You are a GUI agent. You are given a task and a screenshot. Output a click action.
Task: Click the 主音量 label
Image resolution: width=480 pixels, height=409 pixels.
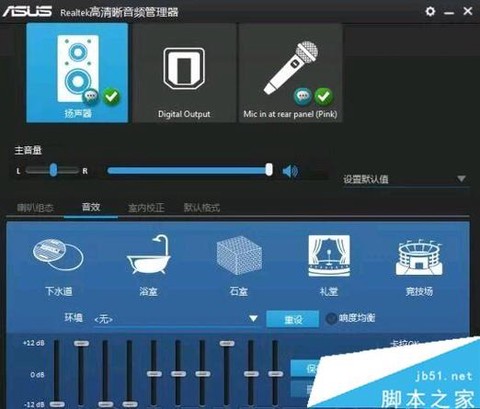pos(28,150)
